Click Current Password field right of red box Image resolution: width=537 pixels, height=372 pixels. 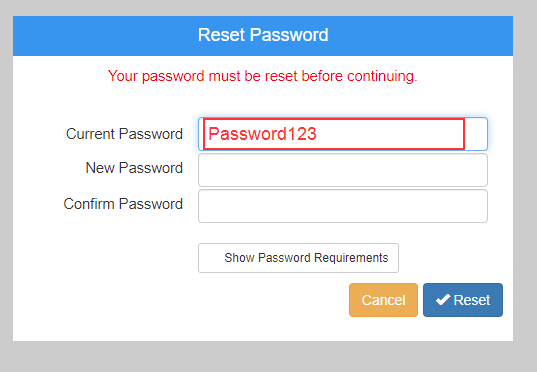tap(476, 134)
